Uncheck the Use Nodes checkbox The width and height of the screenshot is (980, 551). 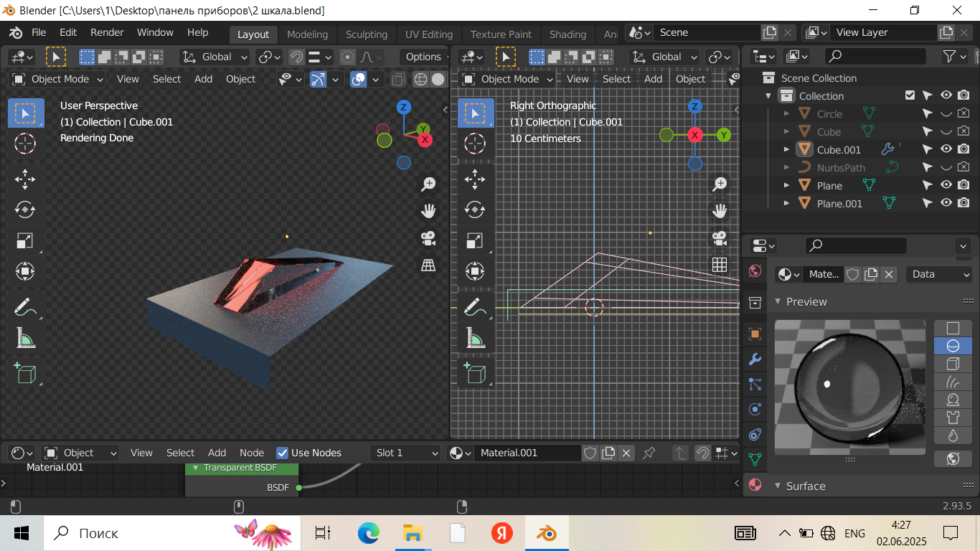coord(283,453)
